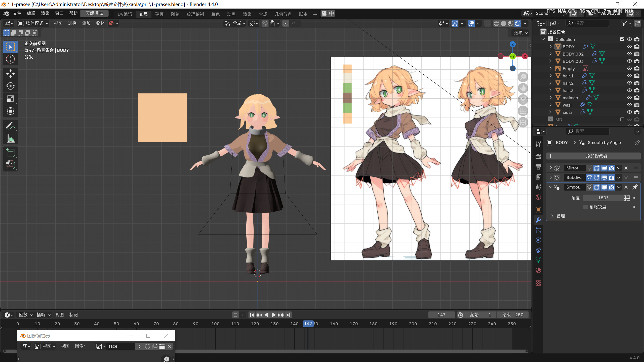Screen dimensions: 644x362
Task: Click the 添加 menu in viewport header
Action: pos(86,23)
